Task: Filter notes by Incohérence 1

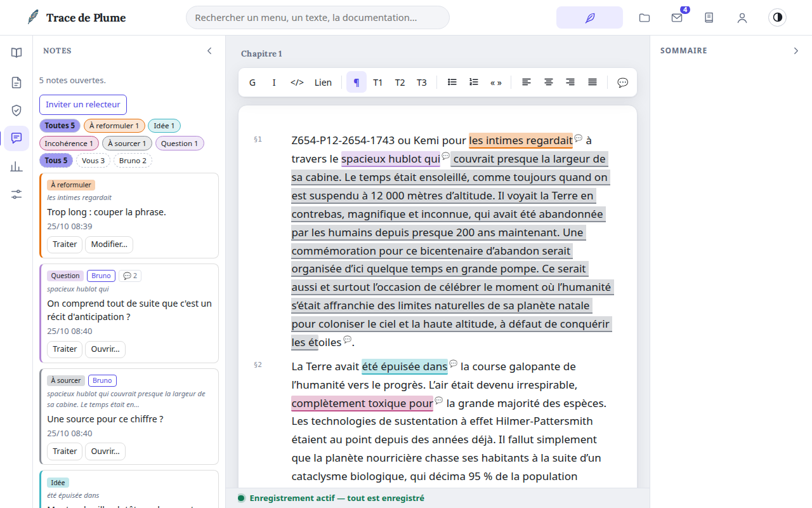Action: (x=69, y=144)
